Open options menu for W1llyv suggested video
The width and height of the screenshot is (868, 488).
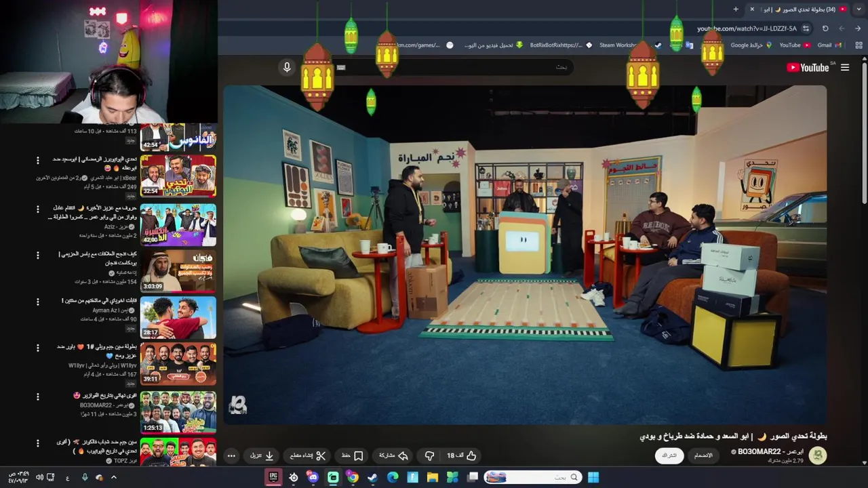(x=38, y=349)
